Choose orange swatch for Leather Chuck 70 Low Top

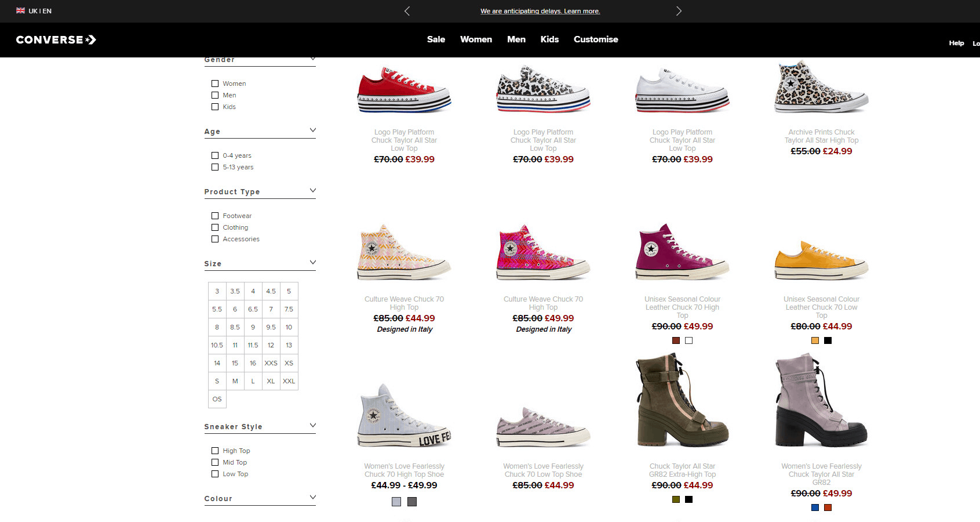point(815,340)
